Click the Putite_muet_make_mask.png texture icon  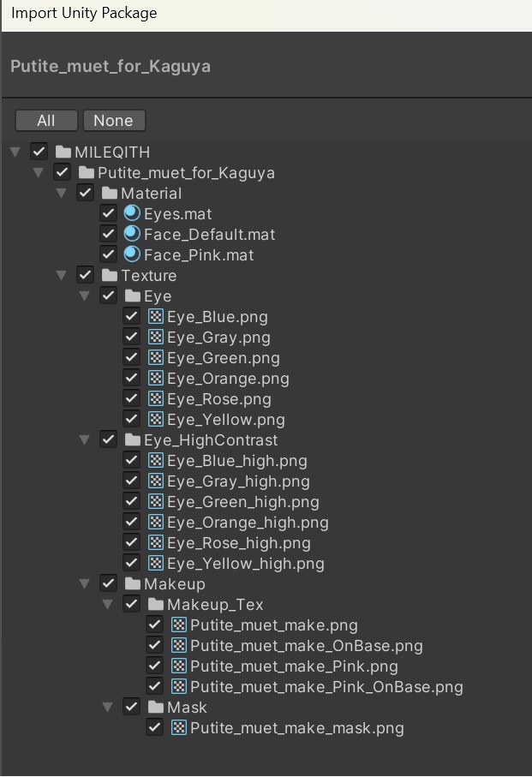(x=179, y=727)
